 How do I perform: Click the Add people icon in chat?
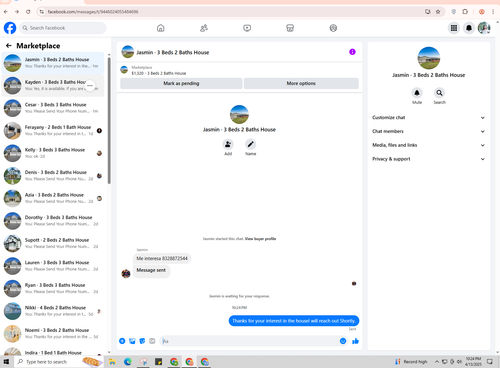tap(228, 144)
